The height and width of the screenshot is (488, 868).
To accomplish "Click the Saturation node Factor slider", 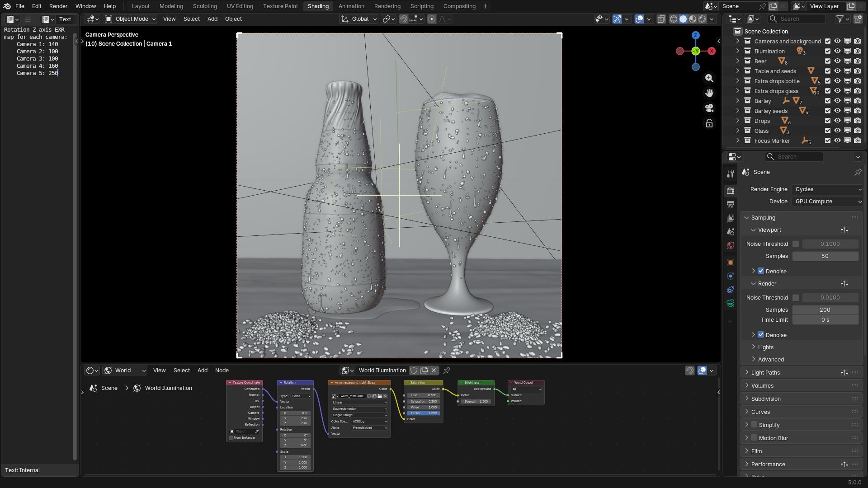I will pos(423,413).
